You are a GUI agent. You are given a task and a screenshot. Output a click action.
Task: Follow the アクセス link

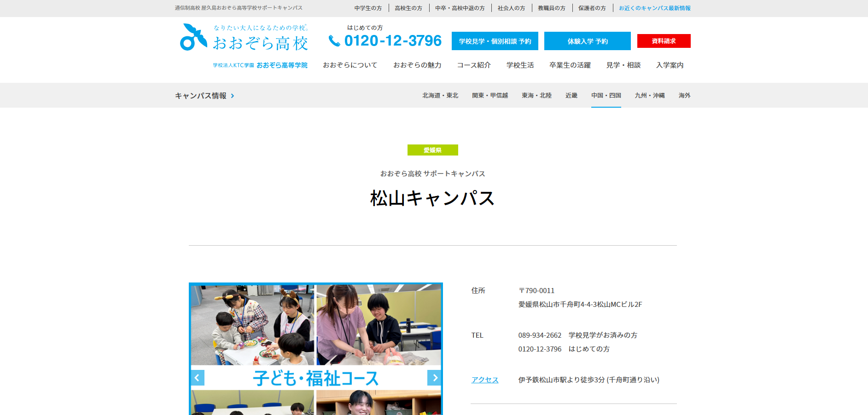484,380
